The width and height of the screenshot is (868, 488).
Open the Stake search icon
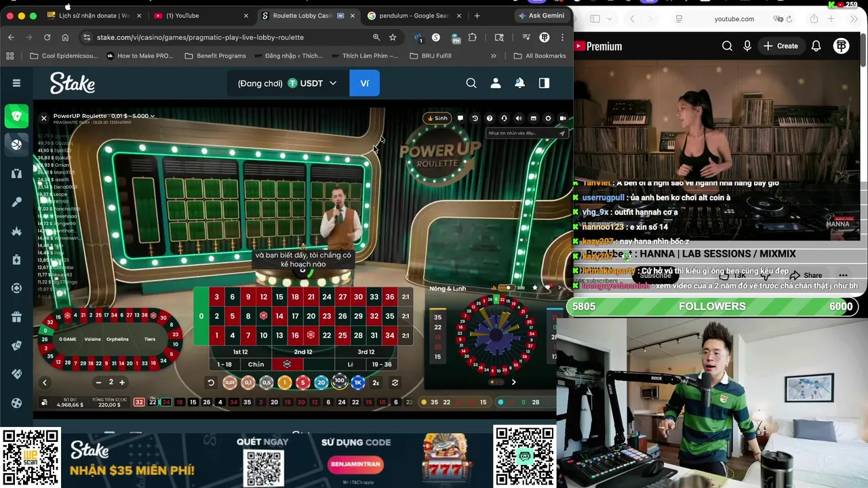[471, 83]
